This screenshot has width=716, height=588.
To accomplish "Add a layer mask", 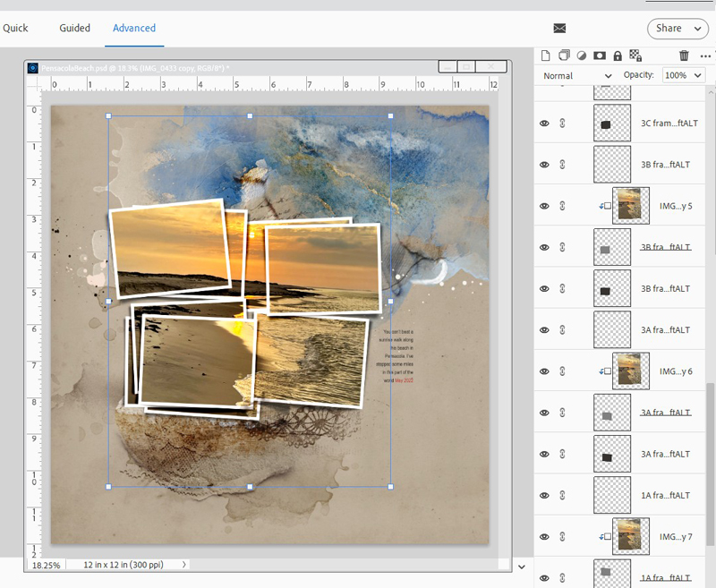I will tap(599, 55).
